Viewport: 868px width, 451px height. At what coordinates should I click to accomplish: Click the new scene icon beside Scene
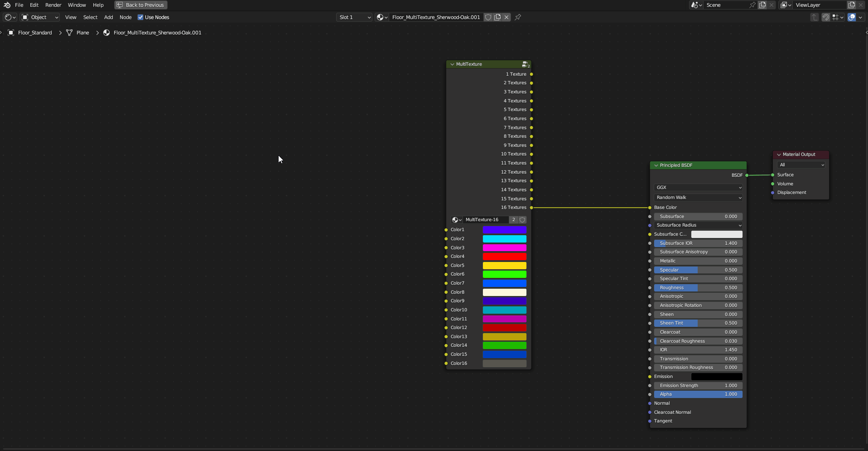click(x=762, y=5)
